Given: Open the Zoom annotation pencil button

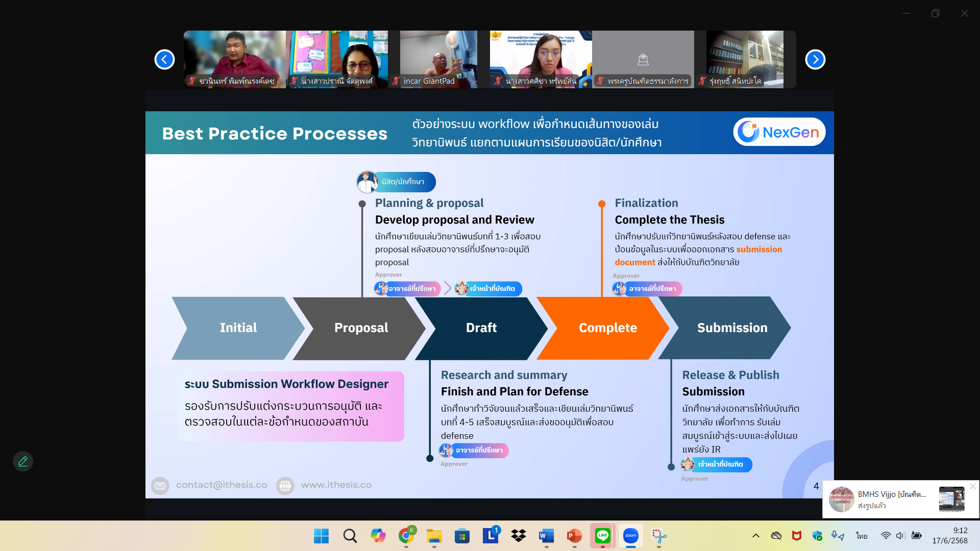Looking at the screenshot, I should (23, 461).
